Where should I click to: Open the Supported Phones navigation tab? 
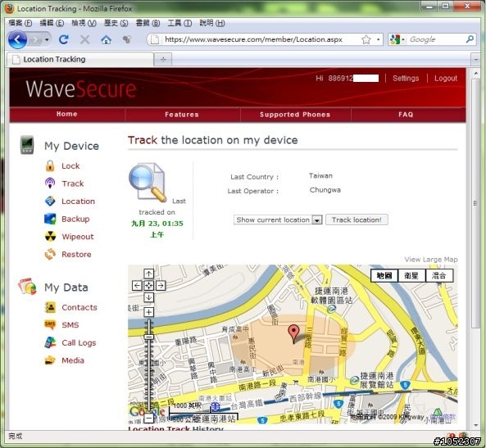pos(295,115)
